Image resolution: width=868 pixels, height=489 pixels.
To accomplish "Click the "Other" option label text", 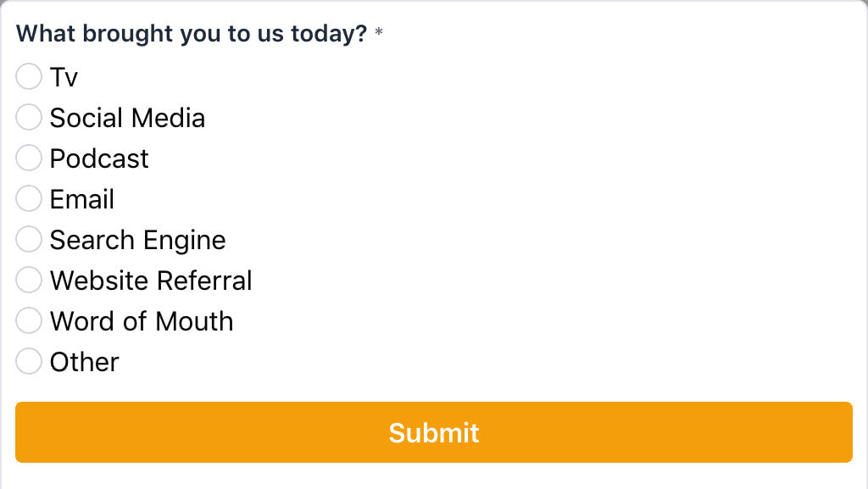I will coord(84,362).
